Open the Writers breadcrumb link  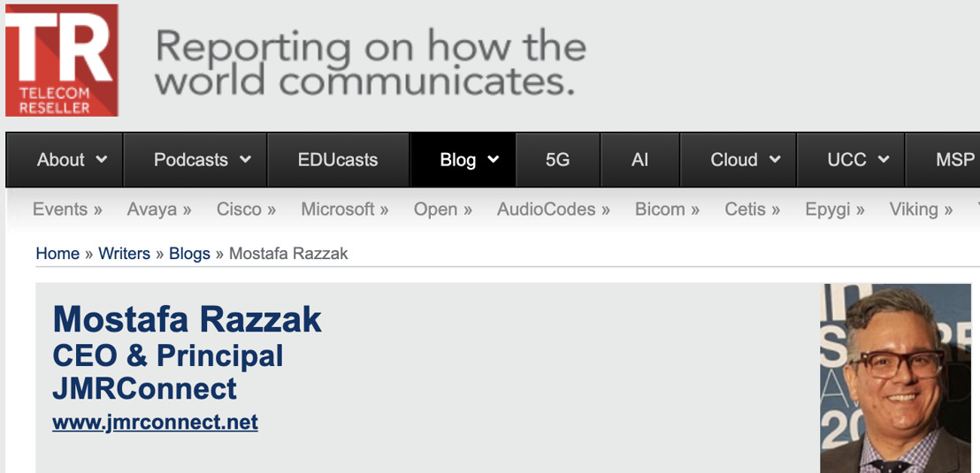125,254
